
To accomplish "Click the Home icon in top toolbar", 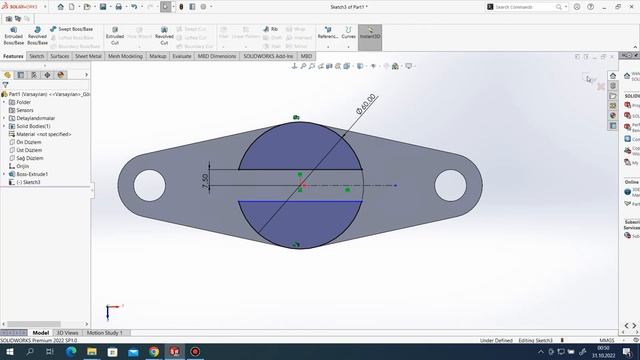I will click(60, 7).
